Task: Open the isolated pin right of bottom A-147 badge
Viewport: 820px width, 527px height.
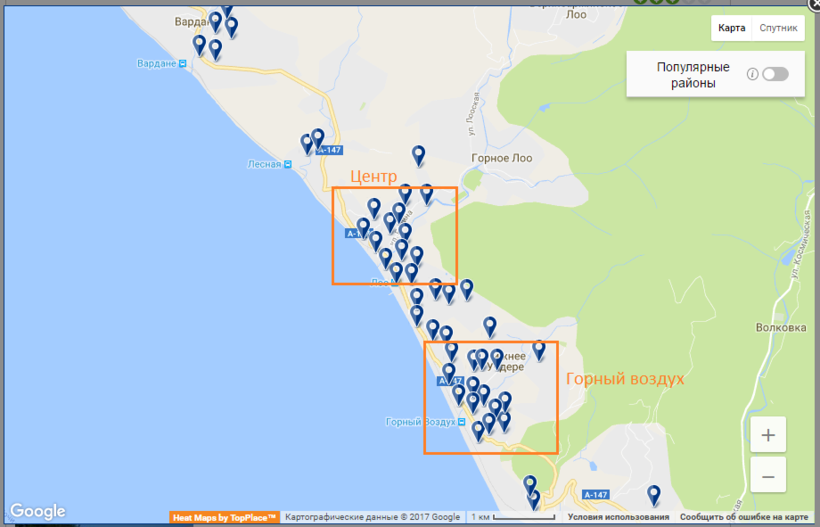Action: point(654,496)
